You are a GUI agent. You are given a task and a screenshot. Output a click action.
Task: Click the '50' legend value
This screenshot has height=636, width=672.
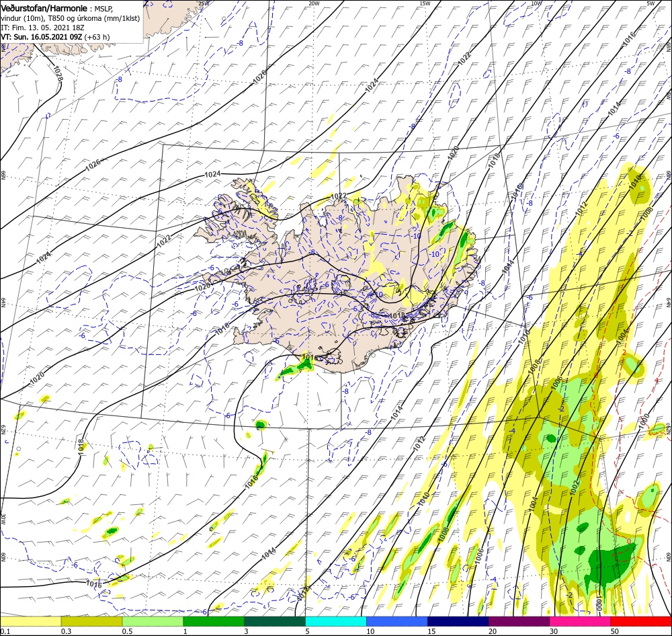(x=615, y=631)
